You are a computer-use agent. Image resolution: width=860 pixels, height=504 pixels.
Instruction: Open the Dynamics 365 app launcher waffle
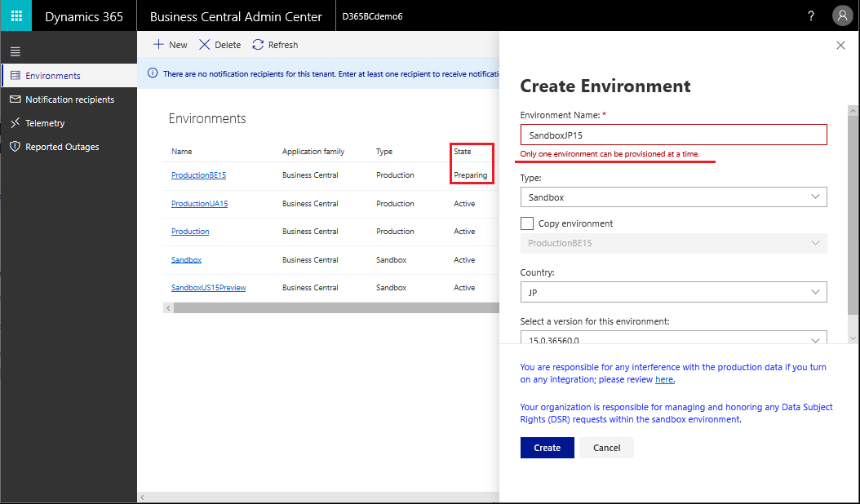coord(16,16)
